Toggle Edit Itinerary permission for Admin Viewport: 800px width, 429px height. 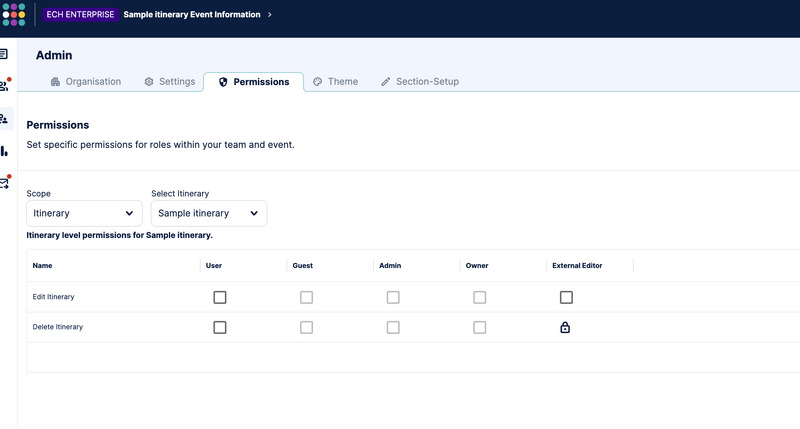click(x=393, y=297)
